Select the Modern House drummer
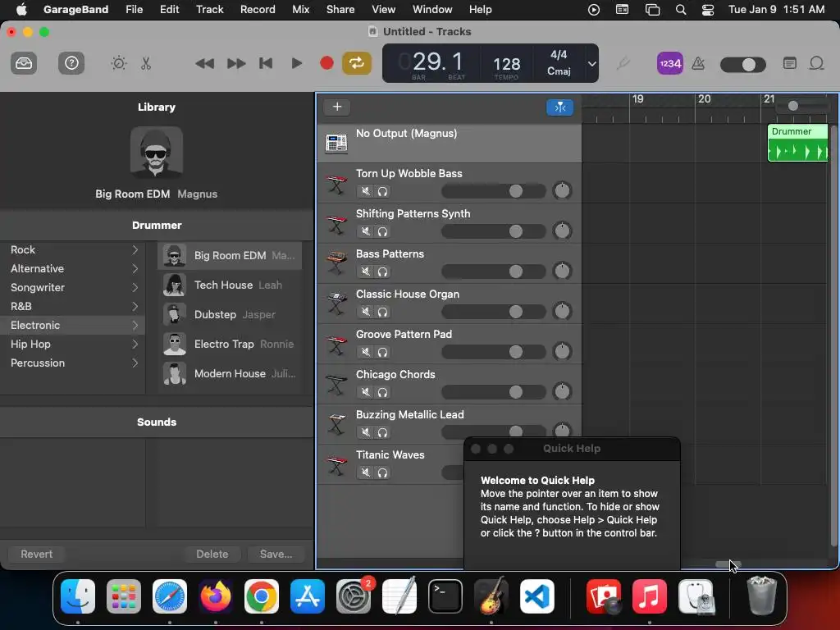The height and width of the screenshot is (630, 840). tap(230, 373)
